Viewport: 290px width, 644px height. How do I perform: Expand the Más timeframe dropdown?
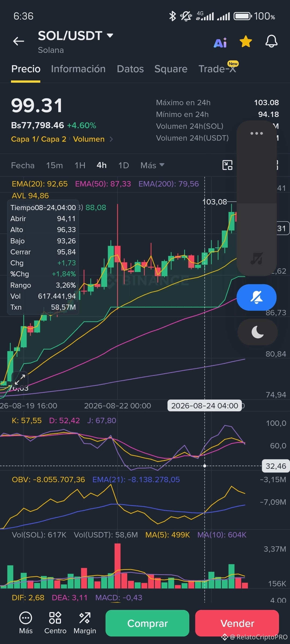click(152, 165)
